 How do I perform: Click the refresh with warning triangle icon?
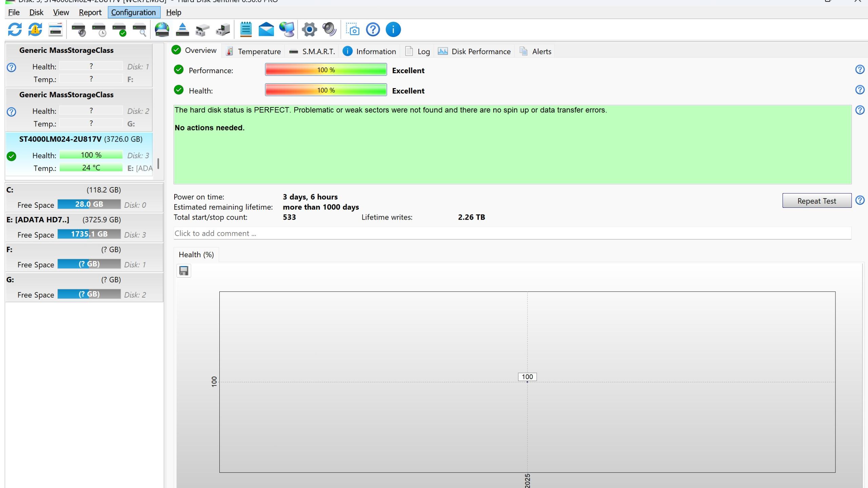point(35,29)
